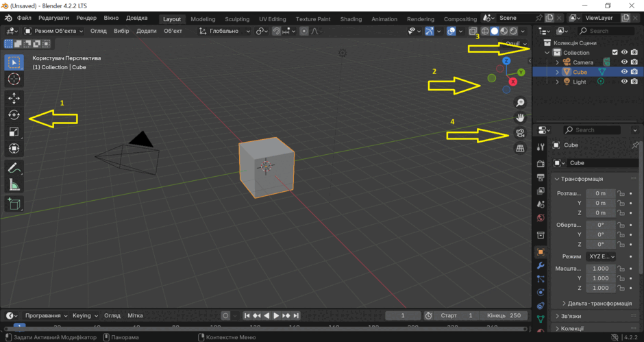Toggle Collection exclude checkbox in outliner

point(615,52)
